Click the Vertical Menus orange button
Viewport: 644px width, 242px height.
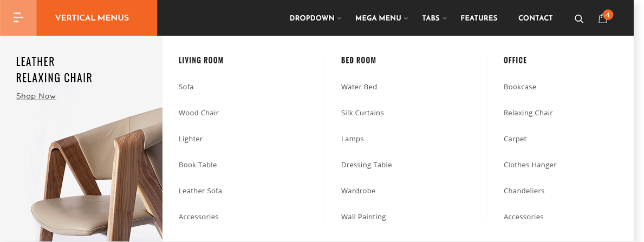[97, 18]
